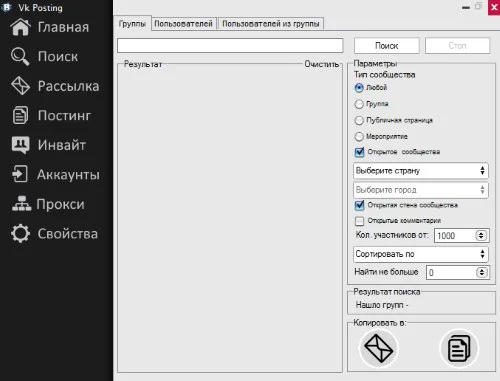
Task: Copy results to mailing via envelope icon
Action: [x=378, y=348]
